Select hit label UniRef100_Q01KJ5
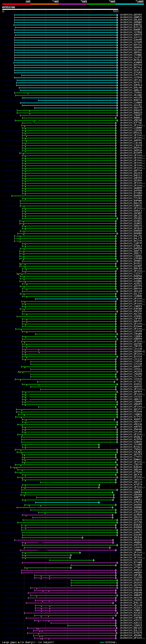The image size is (146, 644). 131,70
